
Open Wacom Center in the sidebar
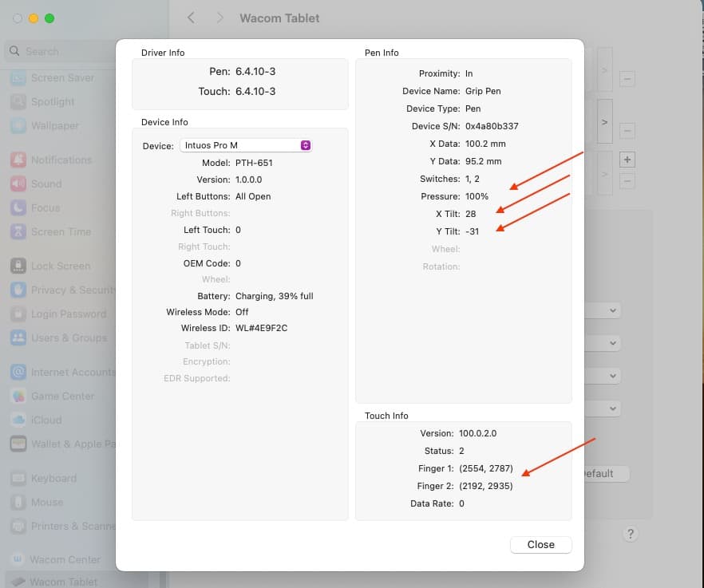[x=64, y=559]
